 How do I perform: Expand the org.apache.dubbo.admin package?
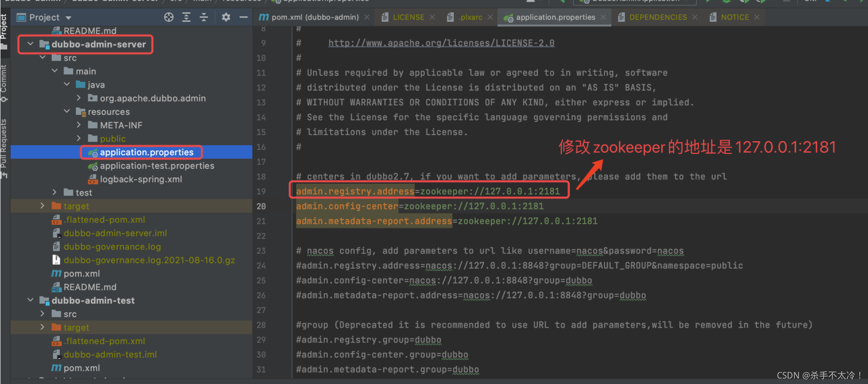(79, 98)
